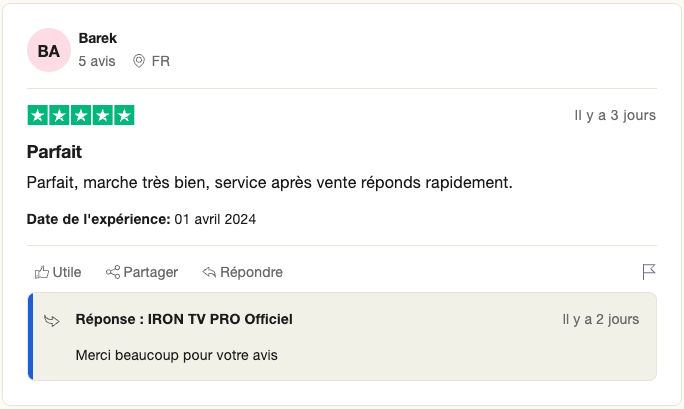
Task: Click the reply arrow icon
Action: click(209, 272)
